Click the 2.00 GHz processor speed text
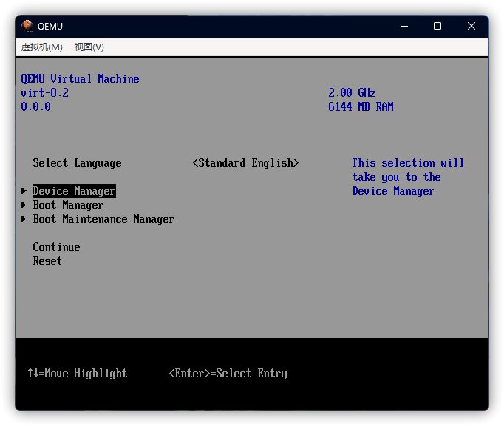This screenshot has width=504, height=426. click(352, 93)
